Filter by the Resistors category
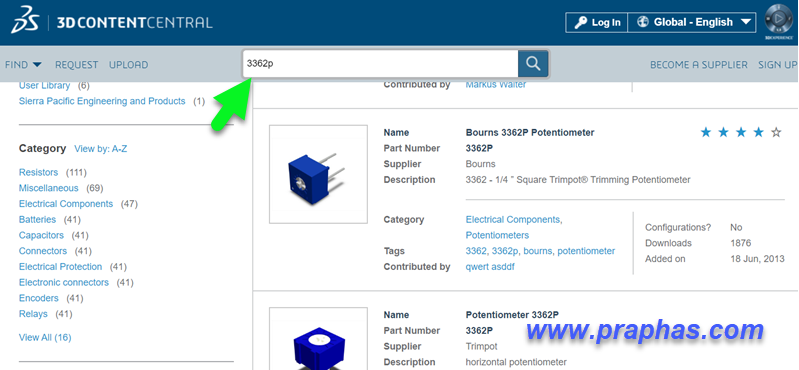The image size is (799, 370). (x=38, y=172)
